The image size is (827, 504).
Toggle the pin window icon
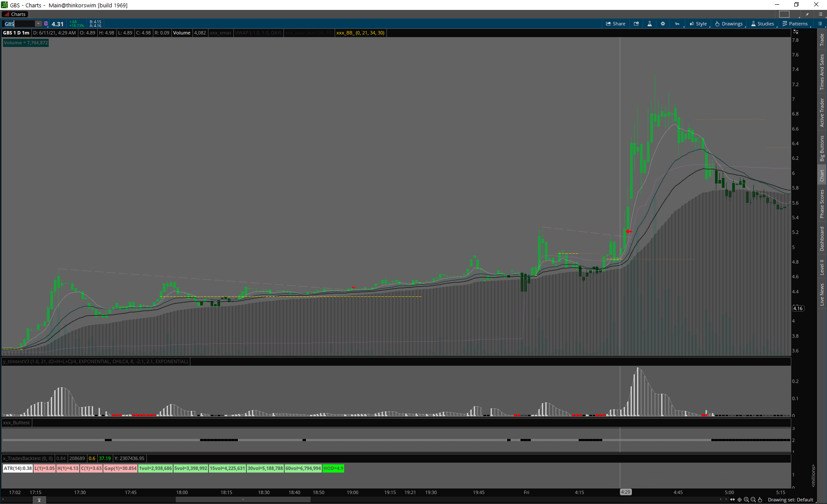coord(807,14)
